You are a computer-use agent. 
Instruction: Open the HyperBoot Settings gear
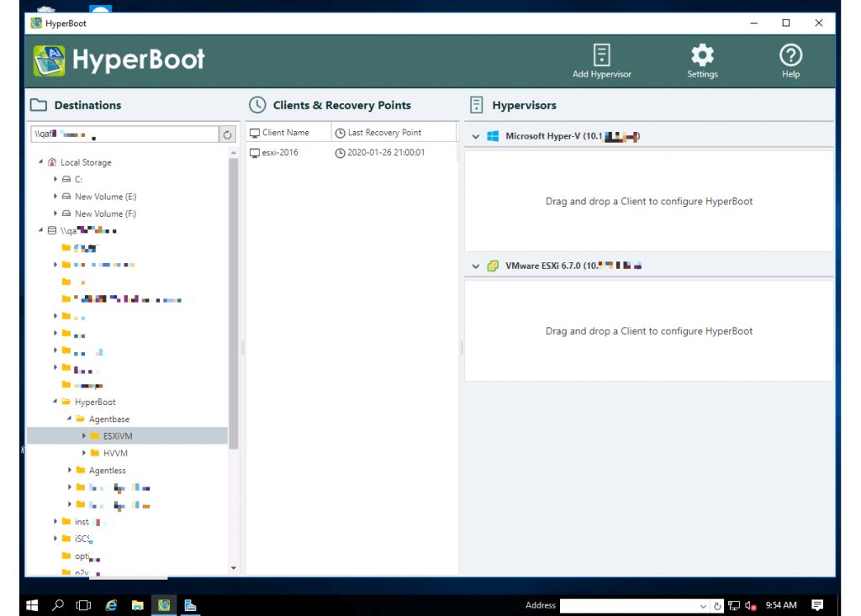coord(702,53)
